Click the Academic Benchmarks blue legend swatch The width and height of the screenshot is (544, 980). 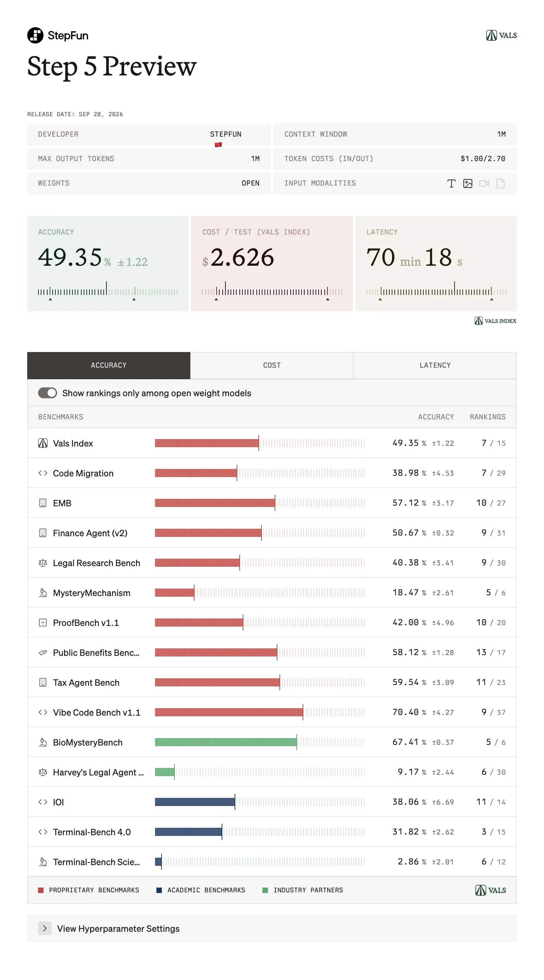click(159, 890)
